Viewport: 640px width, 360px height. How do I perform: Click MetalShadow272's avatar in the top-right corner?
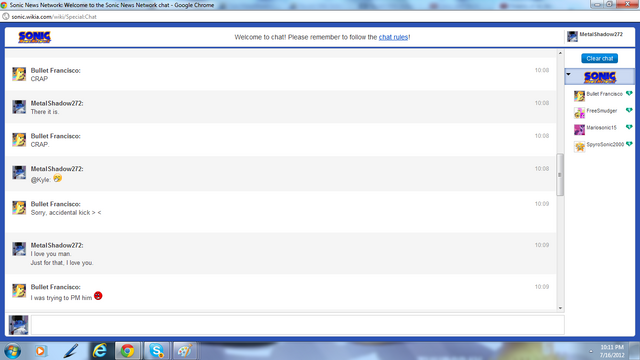(x=572, y=36)
